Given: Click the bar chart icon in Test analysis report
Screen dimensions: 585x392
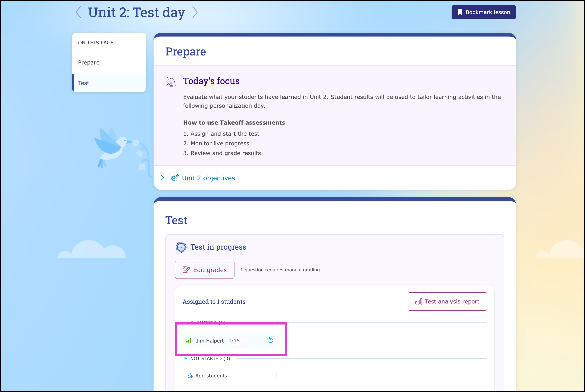Looking at the screenshot, I should click(419, 301).
